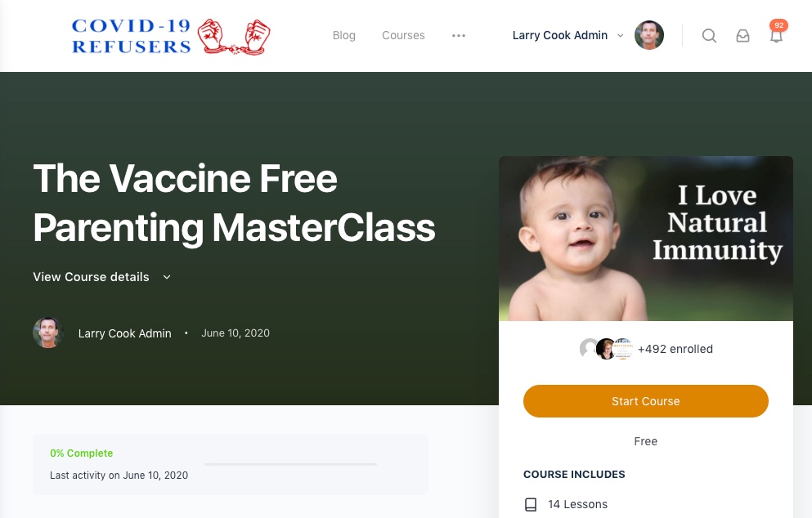Expand the Larry Cook Admin account dropdown
This screenshot has height=518, width=812.
pos(621,36)
